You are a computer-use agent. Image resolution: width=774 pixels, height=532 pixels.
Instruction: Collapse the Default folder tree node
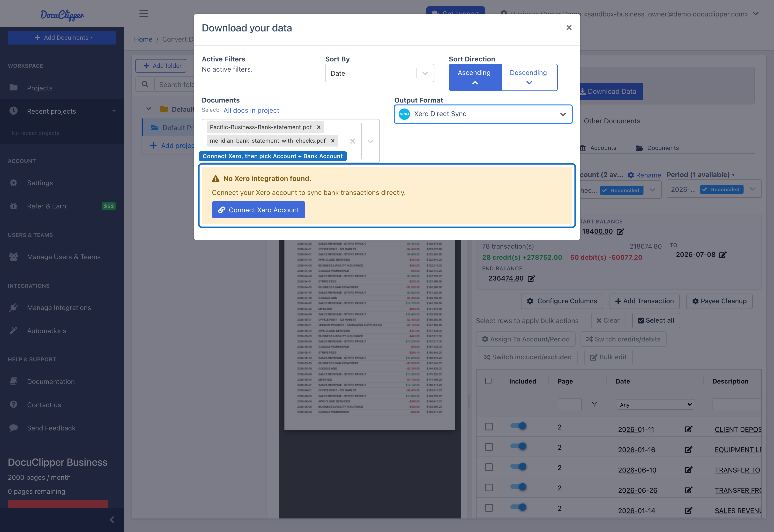[x=149, y=109]
